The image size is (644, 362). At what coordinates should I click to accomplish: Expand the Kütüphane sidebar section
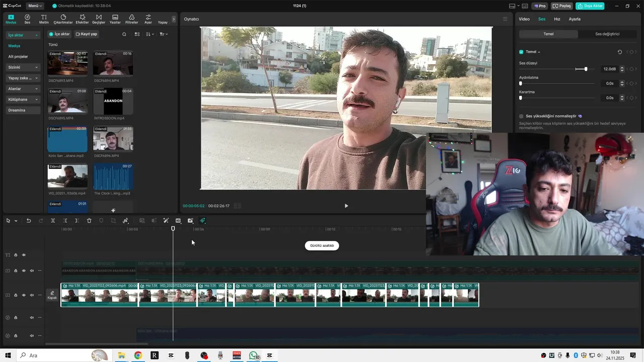point(36,100)
